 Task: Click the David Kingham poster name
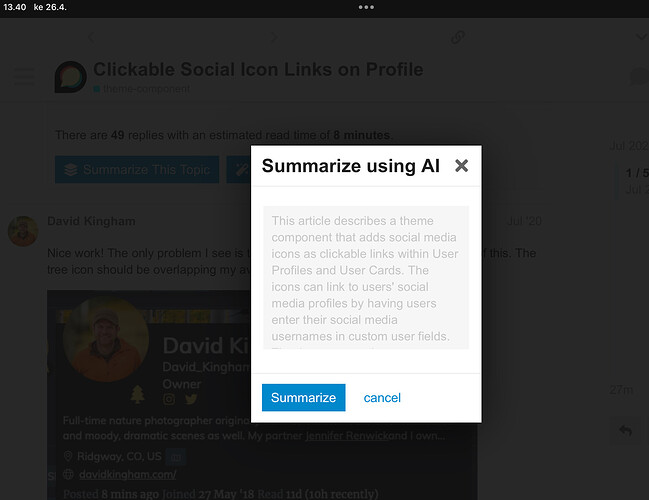coord(91,221)
